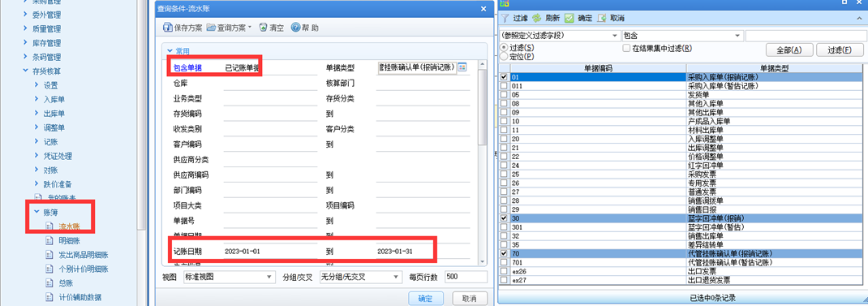The image size is (868, 306).
Task: Click the 仓库 input field
Action: pos(271,83)
